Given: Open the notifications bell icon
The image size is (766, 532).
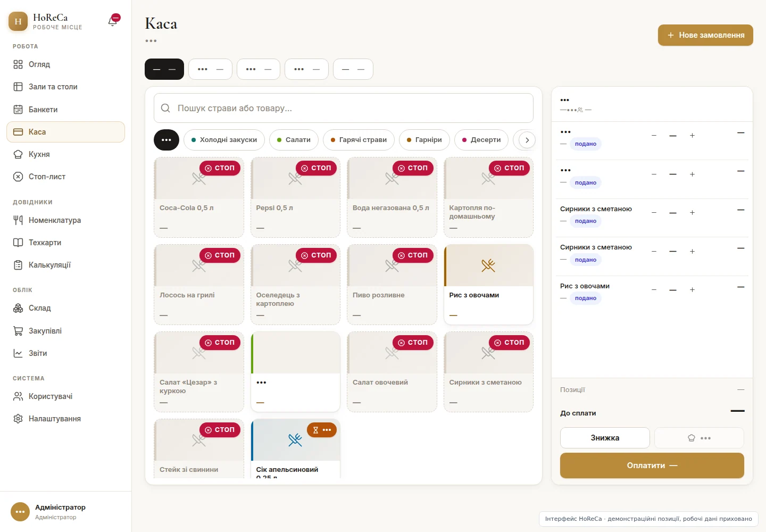Looking at the screenshot, I should point(113,21).
